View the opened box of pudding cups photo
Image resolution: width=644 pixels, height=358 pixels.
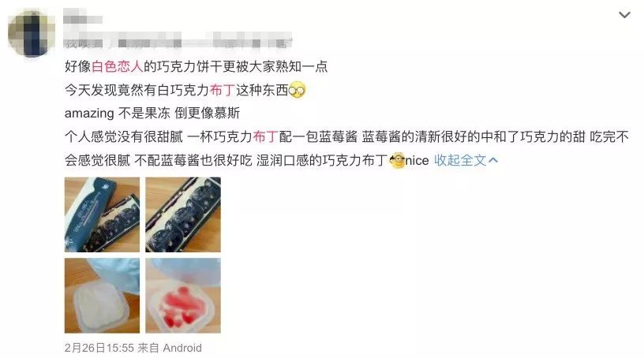[x=183, y=214]
